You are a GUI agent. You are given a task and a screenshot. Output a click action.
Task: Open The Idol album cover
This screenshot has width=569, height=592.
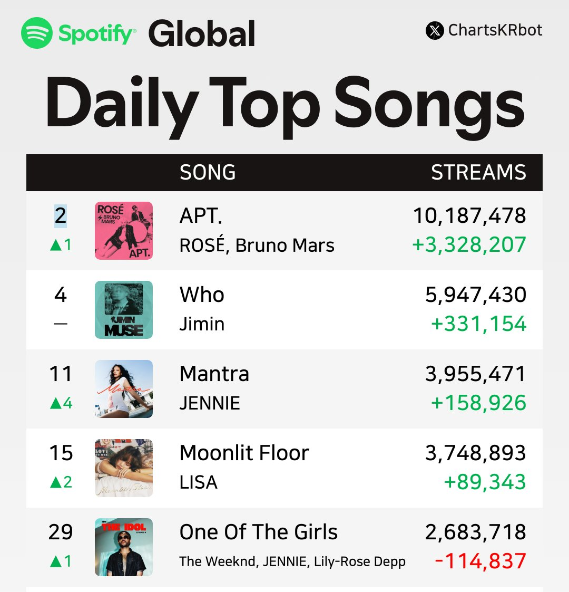pyautogui.click(x=124, y=547)
